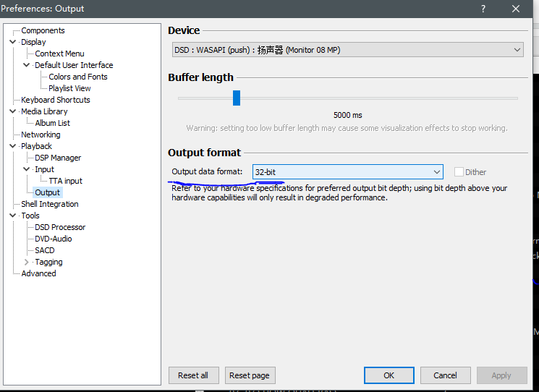Click the buffer length slider handle
539x392 pixels.
pyautogui.click(x=236, y=98)
